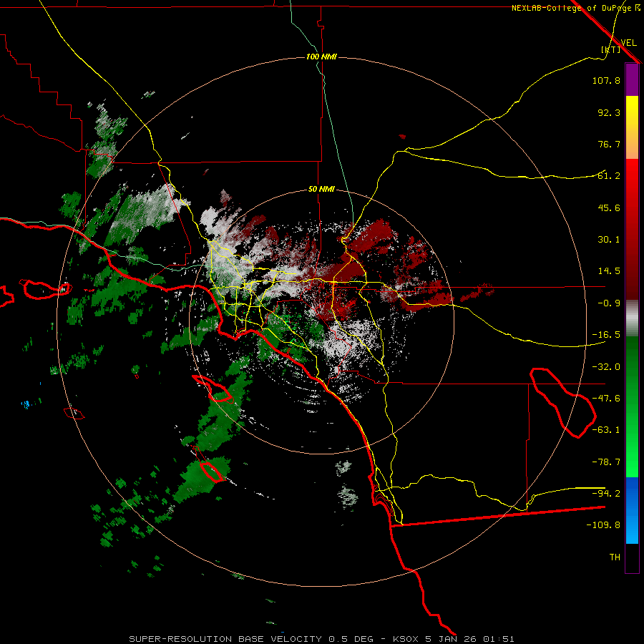Click the VEL product label
This screenshot has height=644, width=644.
point(628,43)
